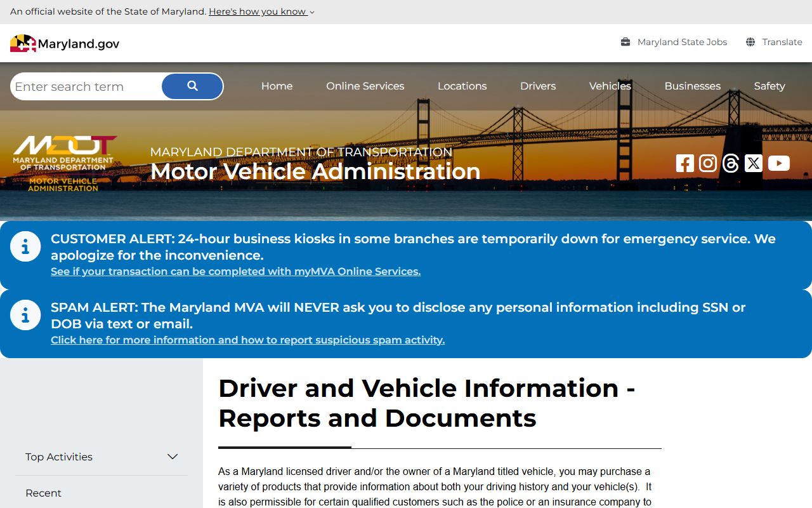Screen dimensions: 812x508
Task: Click the Motor Vehicle Administration banner title
Action: tap(315, 171)
